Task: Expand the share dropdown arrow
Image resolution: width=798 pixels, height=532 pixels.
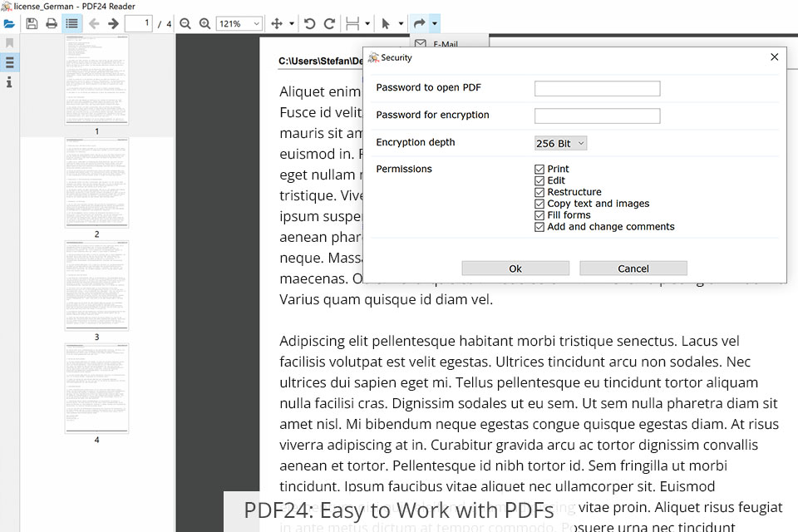Action: 435,23
